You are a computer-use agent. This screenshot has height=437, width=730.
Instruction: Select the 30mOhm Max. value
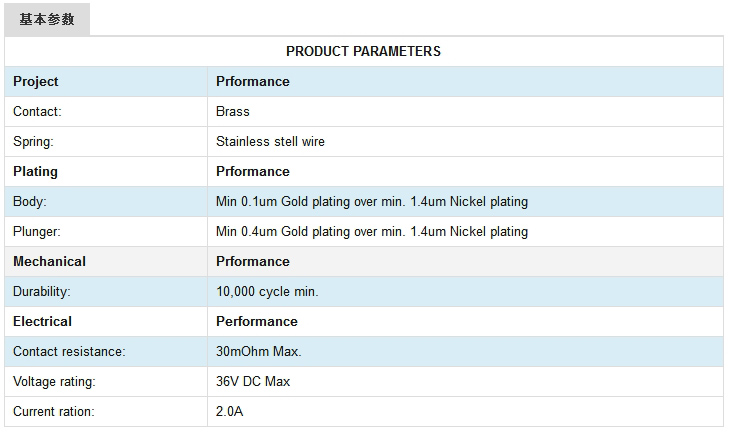click(x=258, y=351)
